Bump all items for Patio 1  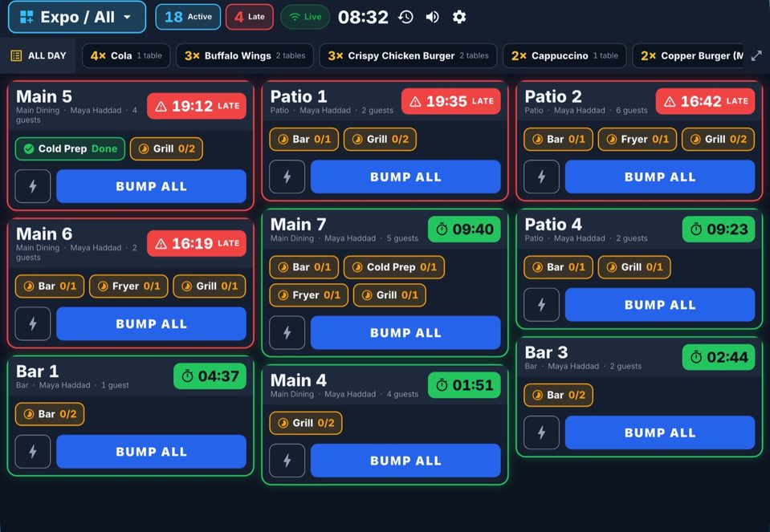[x=405, y=177]
